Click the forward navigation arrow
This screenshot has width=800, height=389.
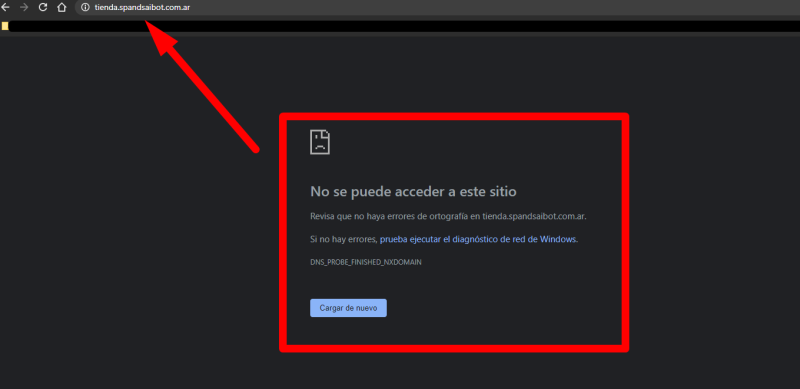click(24, 8)
